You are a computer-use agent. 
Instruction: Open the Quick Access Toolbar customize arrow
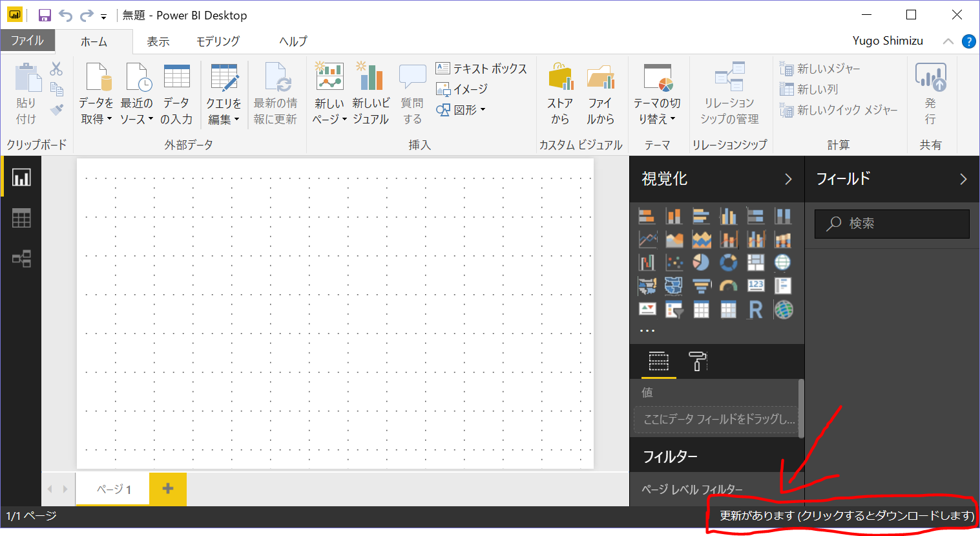[x=103, y=17]
